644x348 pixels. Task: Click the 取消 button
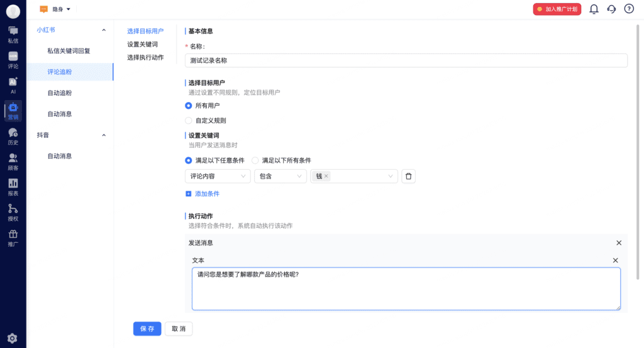pyautogui.click(x=179, y=328)
